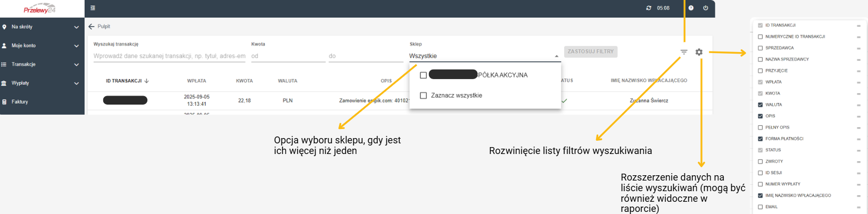Click the power logout icon

(706, 8)
